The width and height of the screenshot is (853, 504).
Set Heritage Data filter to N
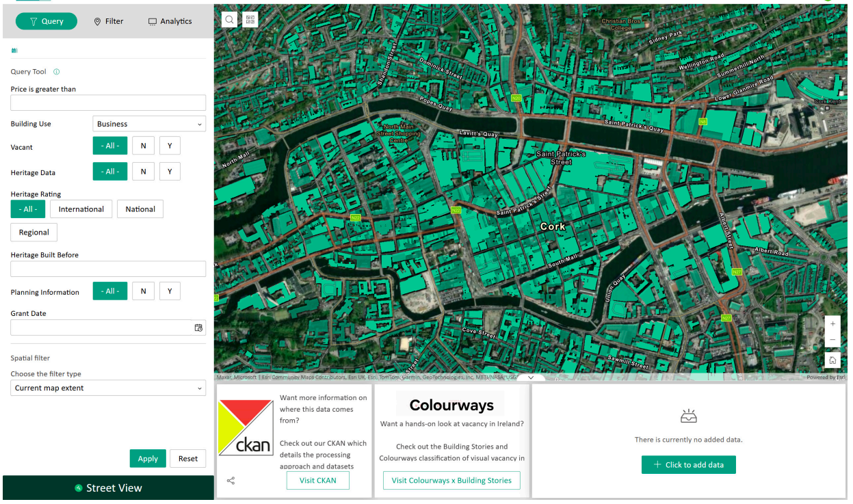143,171
